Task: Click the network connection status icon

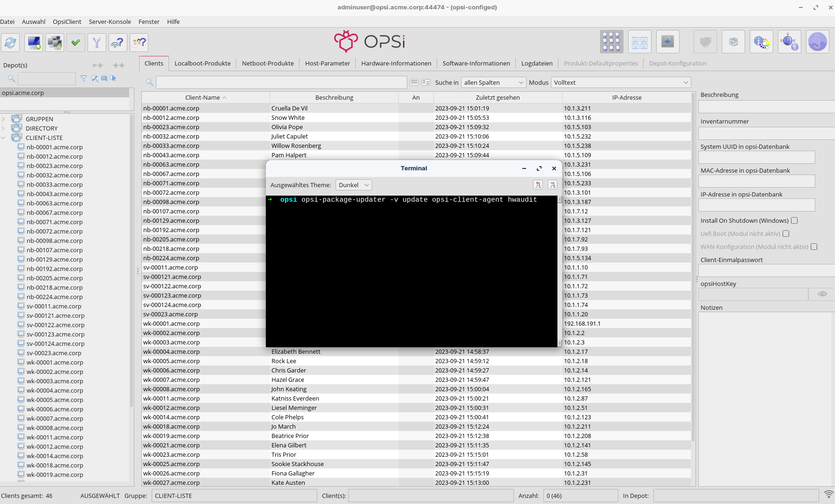Action: pos(828,495)
